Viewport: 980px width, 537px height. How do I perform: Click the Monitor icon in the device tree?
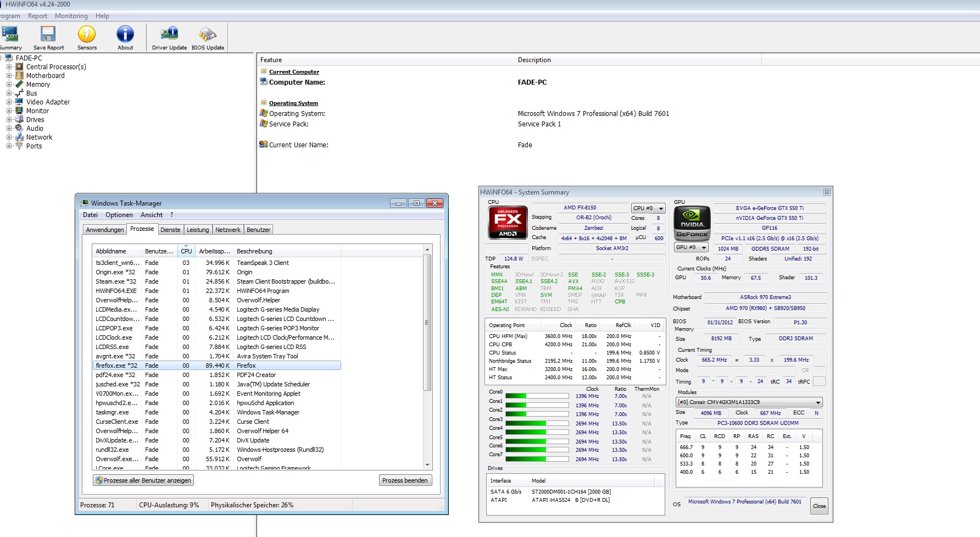click(19, 110)
